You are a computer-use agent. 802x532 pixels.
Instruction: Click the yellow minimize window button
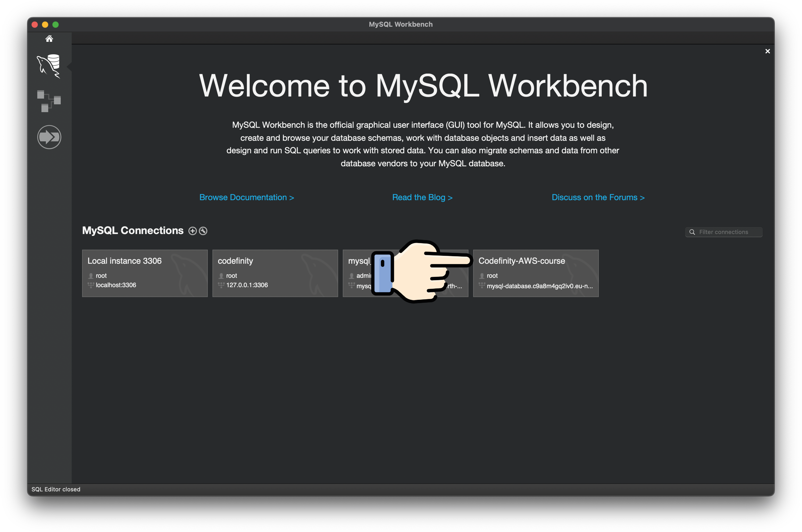click(x=45, y=25)
